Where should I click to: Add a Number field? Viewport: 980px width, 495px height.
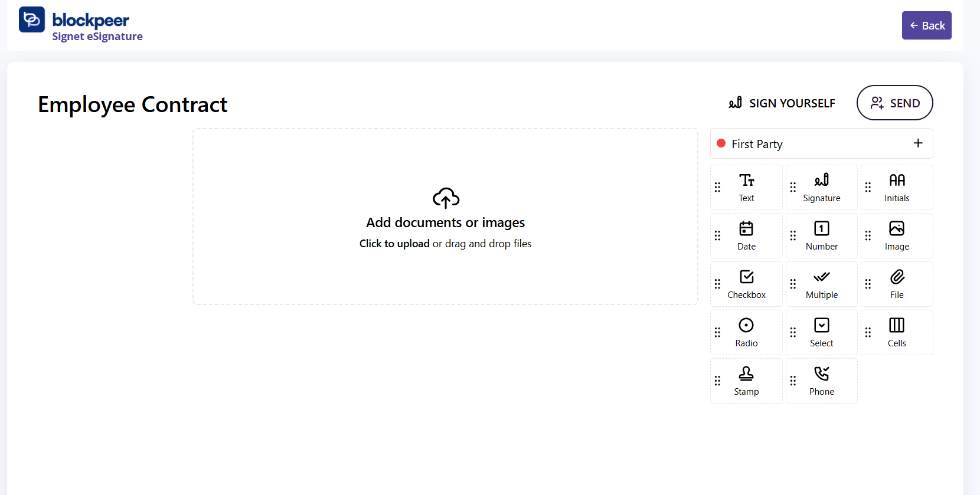tap(821, 235)
